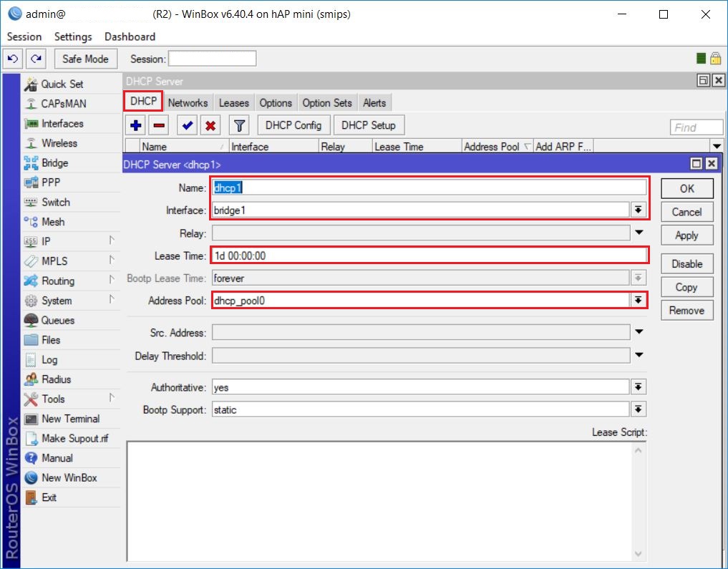Viewport: 728px width, 569px height.
Task: Switch to the Networks tab
Action: [188, 102]
